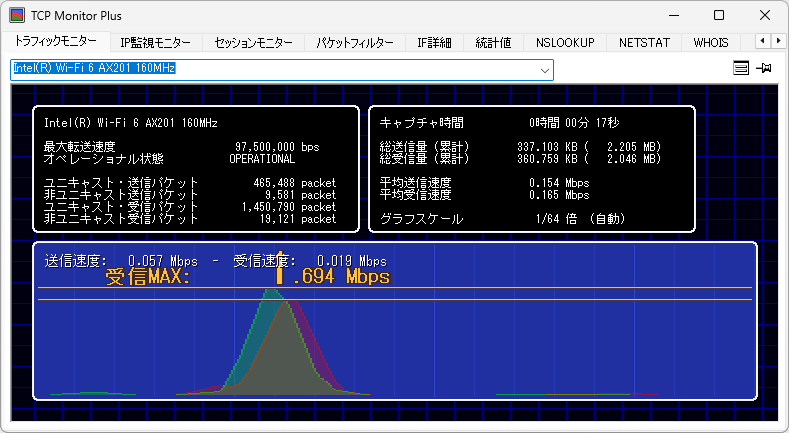Image resolution: width=789 pixels, height=433 pixels.
Task: Close the TCP Monitor Plus window
Action: coord(765,15)
